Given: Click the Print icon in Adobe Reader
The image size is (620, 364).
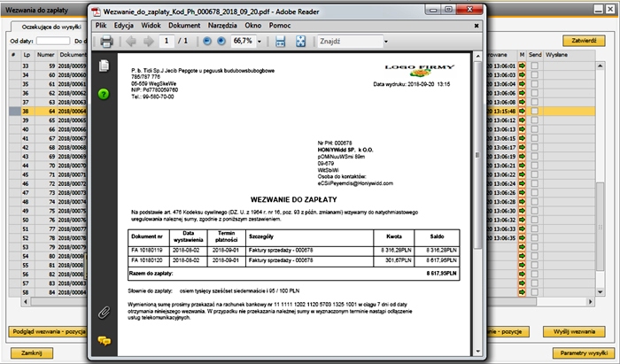Looking at the screenshot, I should (106, 41).
